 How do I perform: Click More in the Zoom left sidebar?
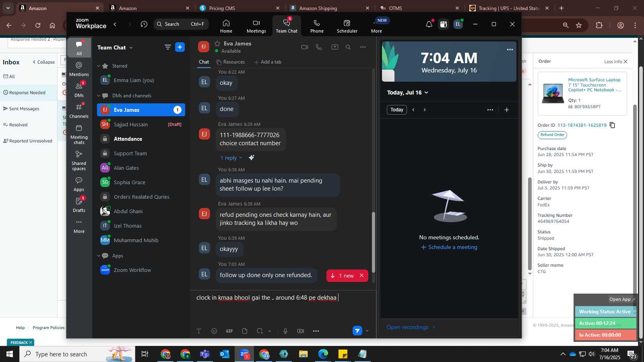pyautogui.click(x=79, y=226)
